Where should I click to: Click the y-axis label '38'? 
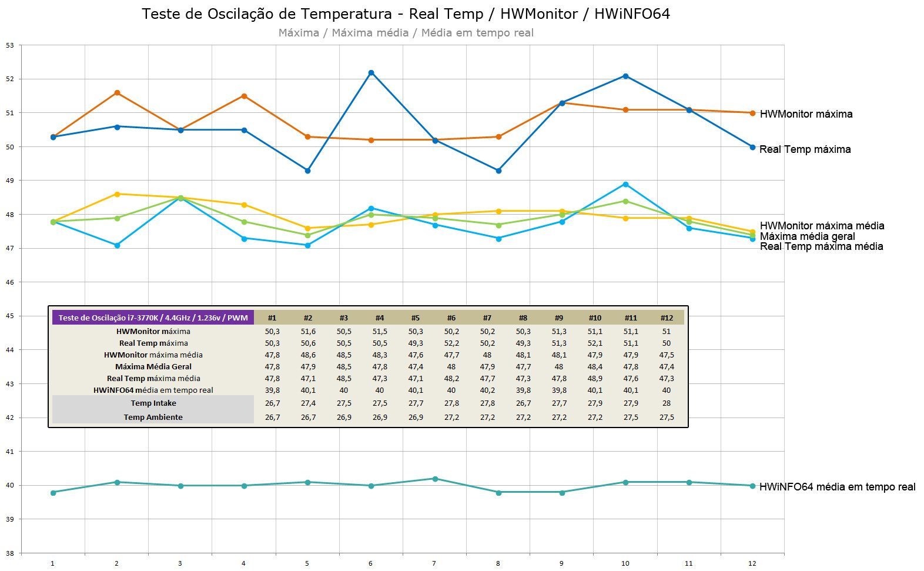tap(9, 553)
